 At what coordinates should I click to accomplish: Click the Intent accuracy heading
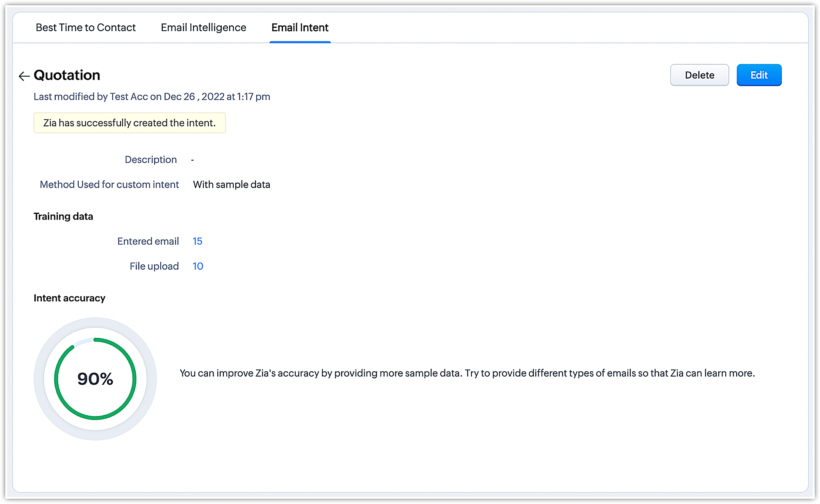69,298
